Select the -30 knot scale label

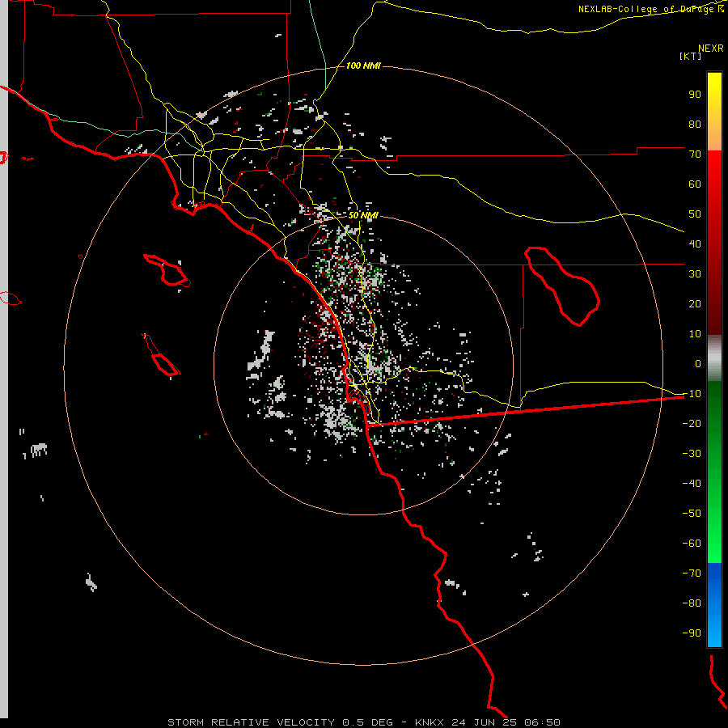click(x=692, y=454)
